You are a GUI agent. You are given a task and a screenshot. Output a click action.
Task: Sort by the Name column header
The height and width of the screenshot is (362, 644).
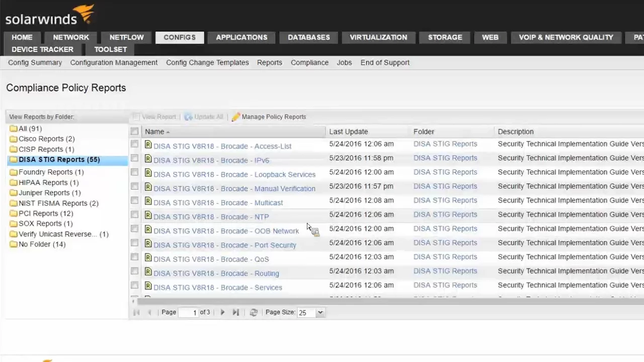[x=233, y=132]
